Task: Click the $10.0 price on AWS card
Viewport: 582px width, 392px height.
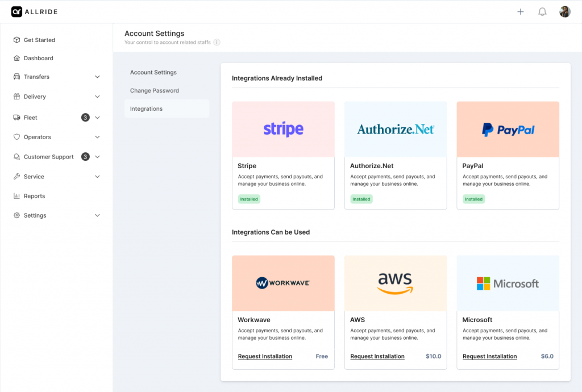Action: coord(433,356)
